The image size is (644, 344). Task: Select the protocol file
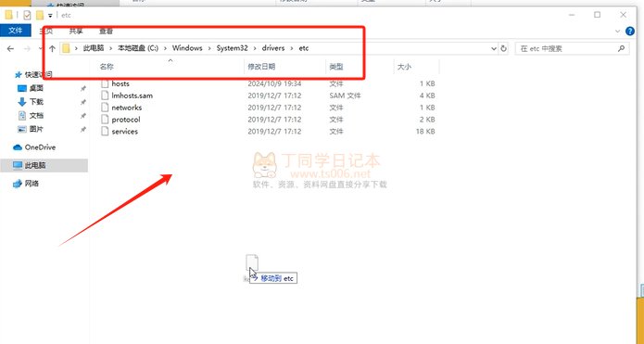[126, 120]
